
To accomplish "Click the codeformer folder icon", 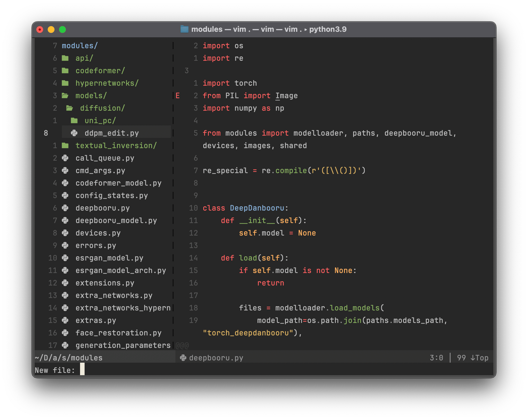I will click(65, 71).
